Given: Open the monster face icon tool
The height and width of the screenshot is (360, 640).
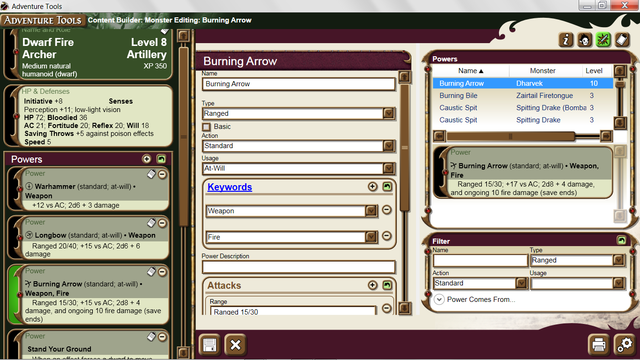Looking at the screenshot, I should [x=584, y=40].
